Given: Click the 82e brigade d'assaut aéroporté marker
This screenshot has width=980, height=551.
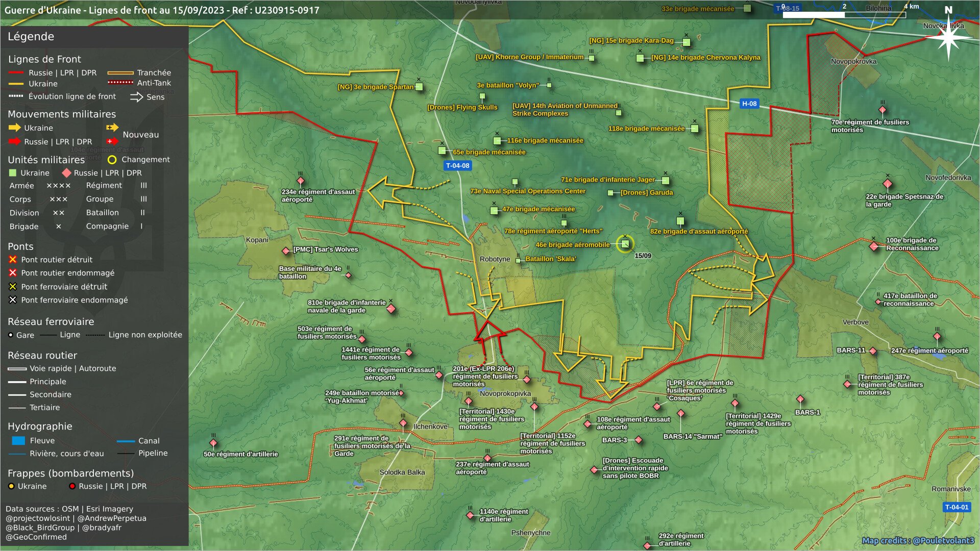Looking at the screenshot, I should point(680,221).
